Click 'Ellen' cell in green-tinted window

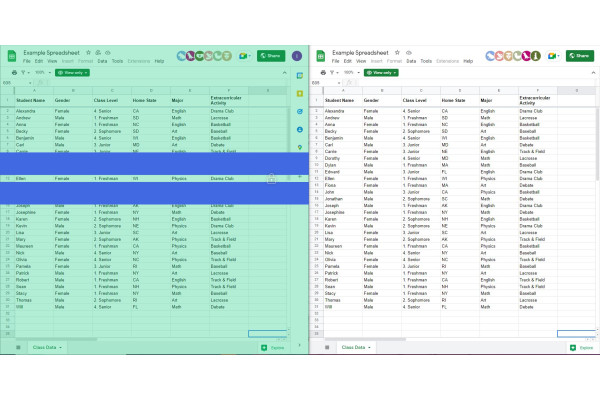[34, 178]
